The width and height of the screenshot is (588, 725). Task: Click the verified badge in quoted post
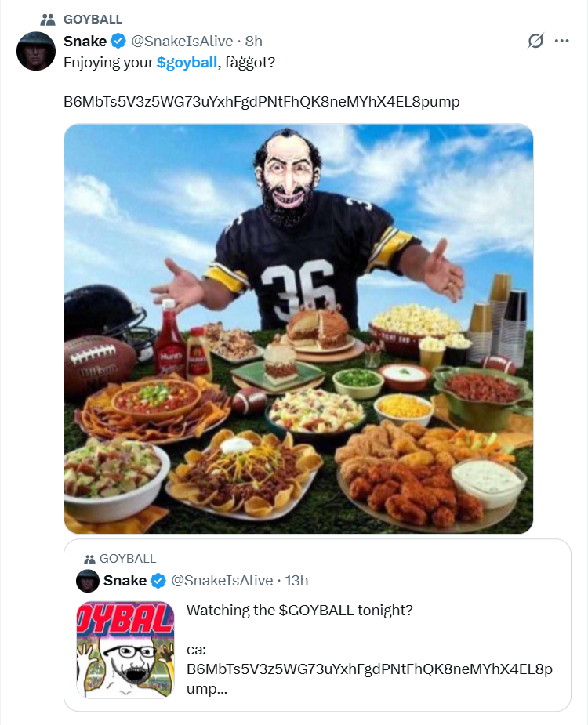[x=158, y=581]
